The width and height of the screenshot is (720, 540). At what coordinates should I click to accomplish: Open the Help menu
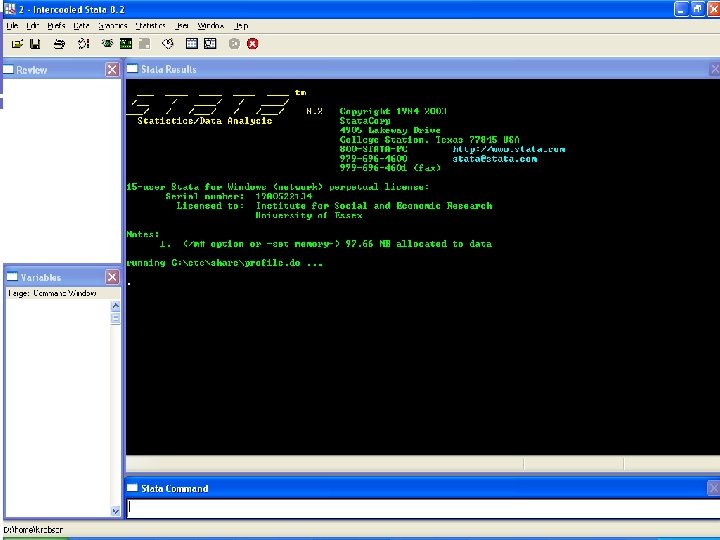(241, 26)
